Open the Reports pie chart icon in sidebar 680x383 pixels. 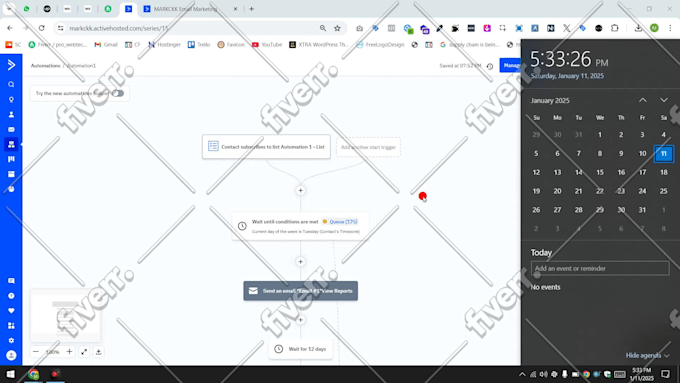pyautogui.click(x=11, y=189)
